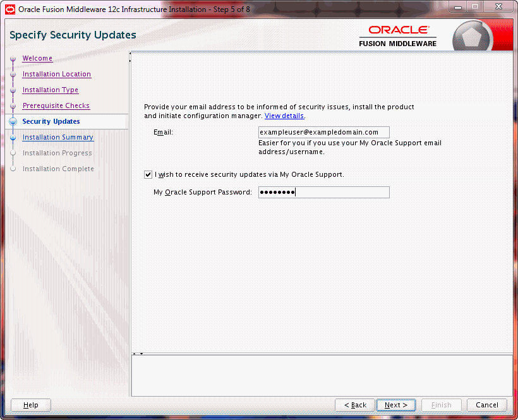Click the Security Updates step bullet icon
Image resolution: width=518 pixels, height=420 pixels.
13,121
